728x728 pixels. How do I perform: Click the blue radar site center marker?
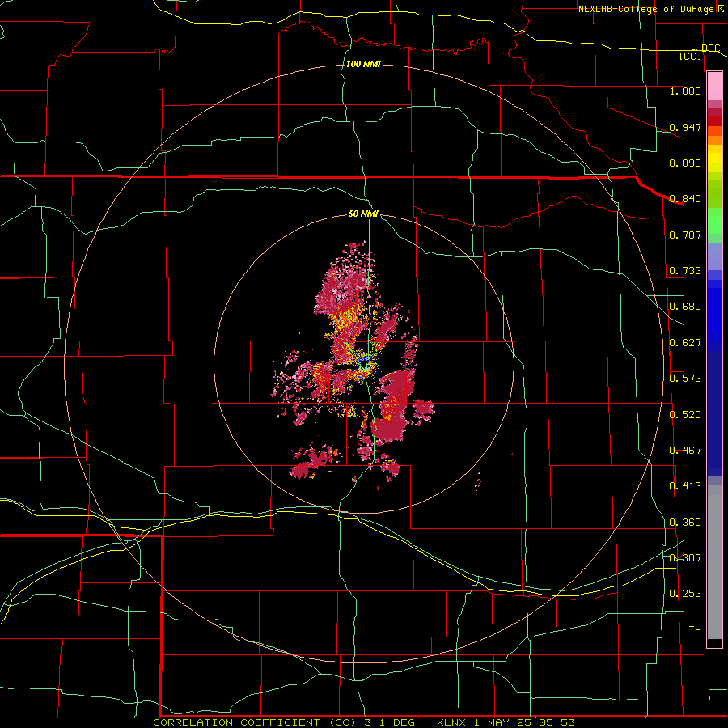tap(363, 362)
